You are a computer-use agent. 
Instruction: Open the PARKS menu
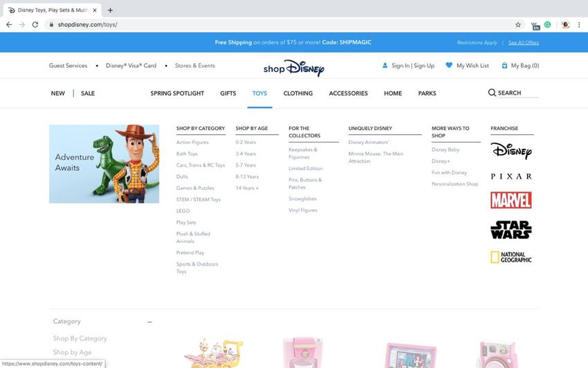pyautogui.click(x=427, y=93)
